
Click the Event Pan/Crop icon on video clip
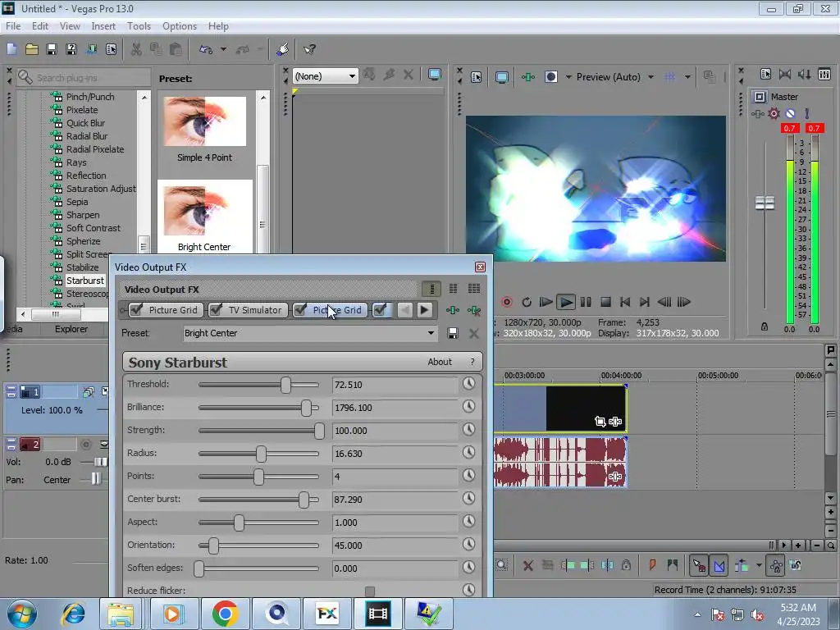click(x=600, y=422)
